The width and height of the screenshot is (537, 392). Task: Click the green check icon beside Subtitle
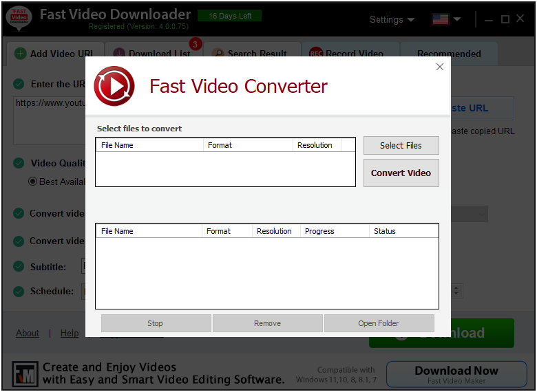[x=19, y=267]
